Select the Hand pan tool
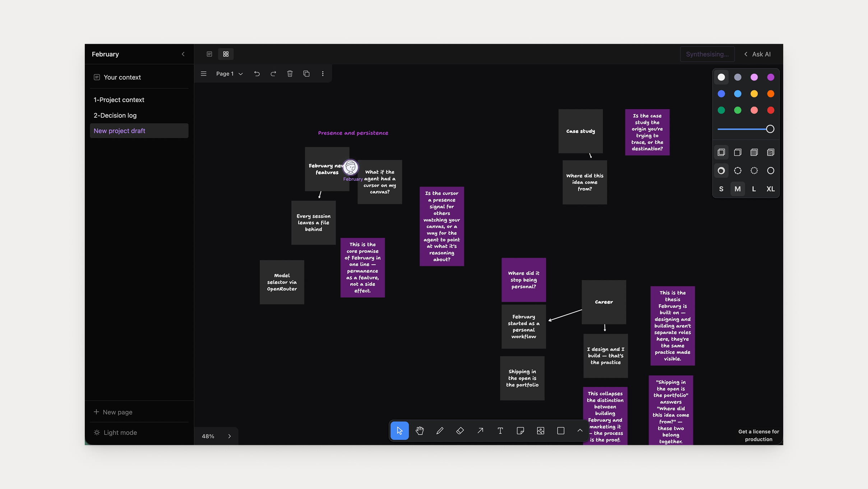Image resolution: width=868 pixels, height=489 pixels. tap(420, 430)
